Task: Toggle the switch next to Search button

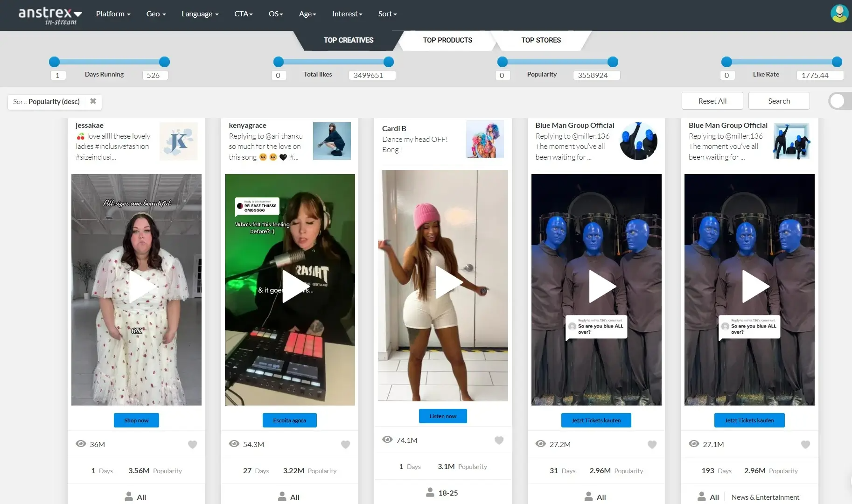Action: click(839, 101)
